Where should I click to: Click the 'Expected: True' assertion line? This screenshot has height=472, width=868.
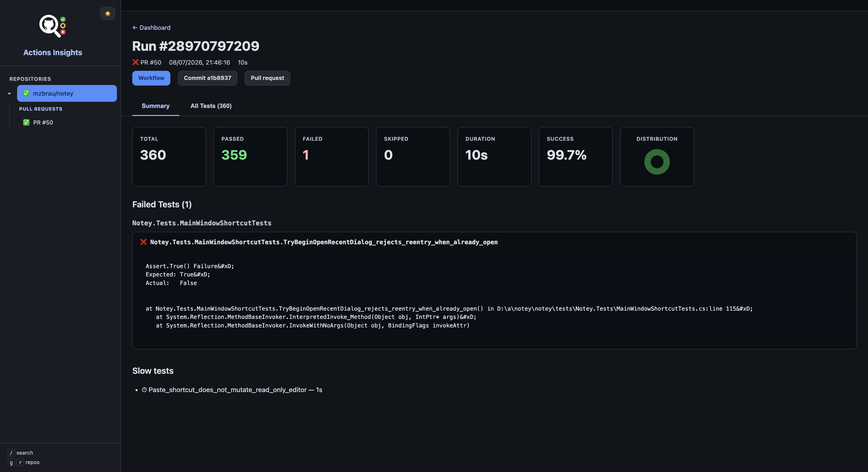178,275
